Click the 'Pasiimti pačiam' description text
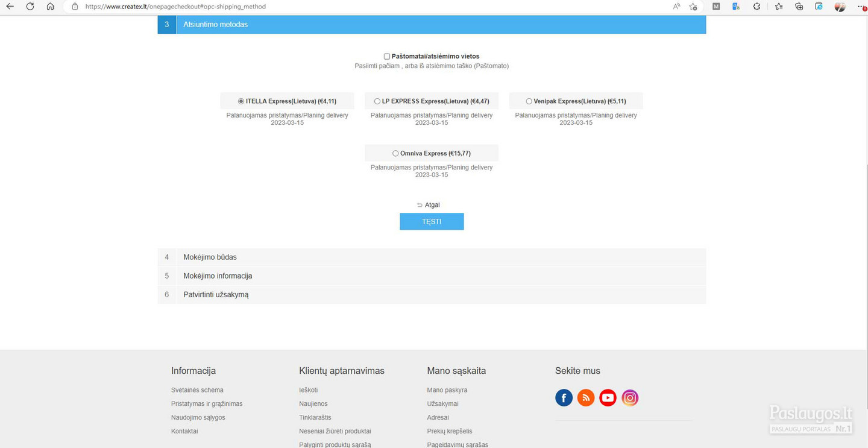 click(432, 66)
